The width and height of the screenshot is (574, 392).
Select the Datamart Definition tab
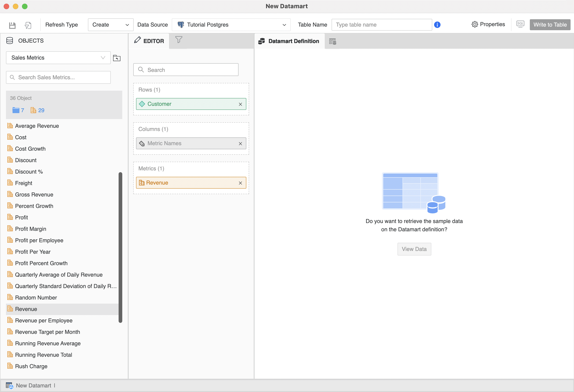point(289,41)
